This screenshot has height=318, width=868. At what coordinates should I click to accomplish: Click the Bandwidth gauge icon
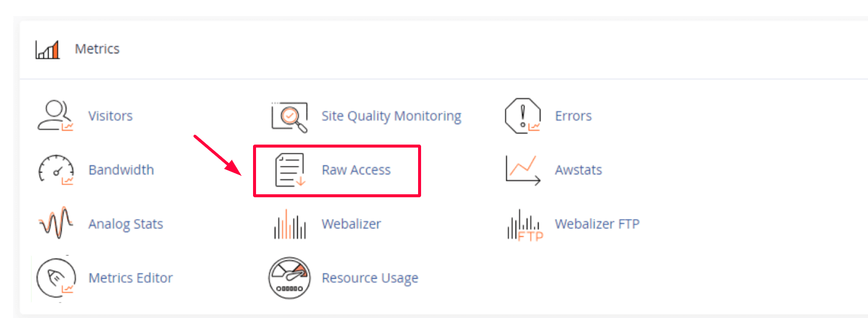tap(56, 169)
